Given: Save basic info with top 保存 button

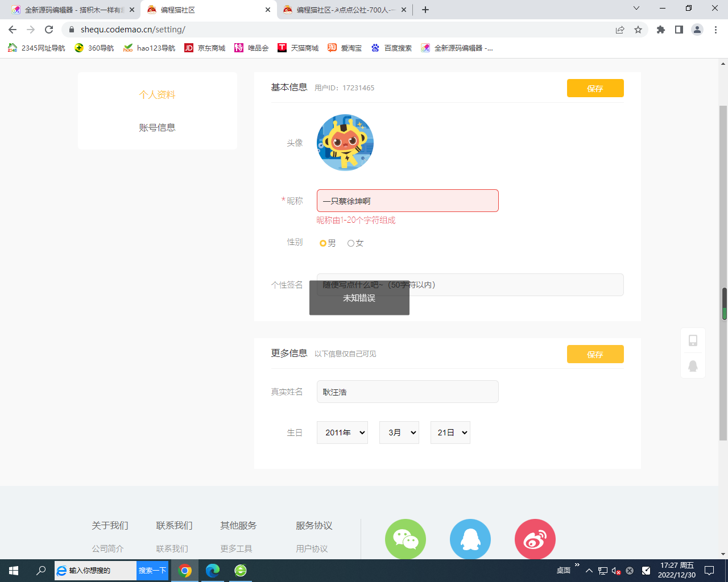Looking at the screenshot, I should pyautogui.click(x=595, y=88).
